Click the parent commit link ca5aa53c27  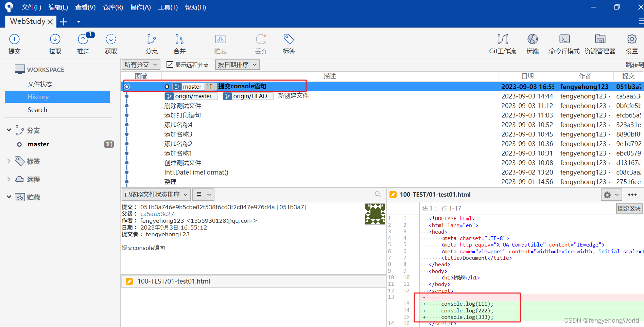pos(157,214)
